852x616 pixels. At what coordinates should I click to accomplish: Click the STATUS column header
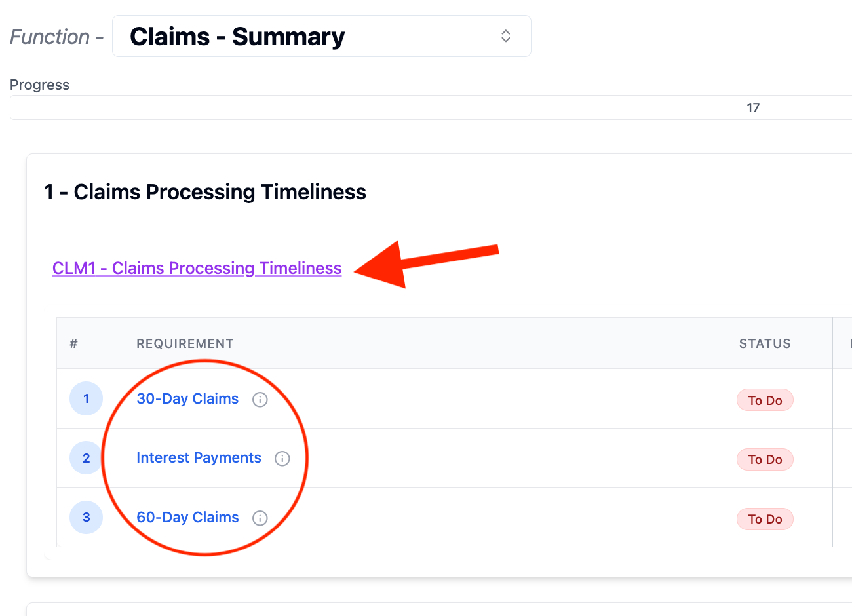click(765, 343)
